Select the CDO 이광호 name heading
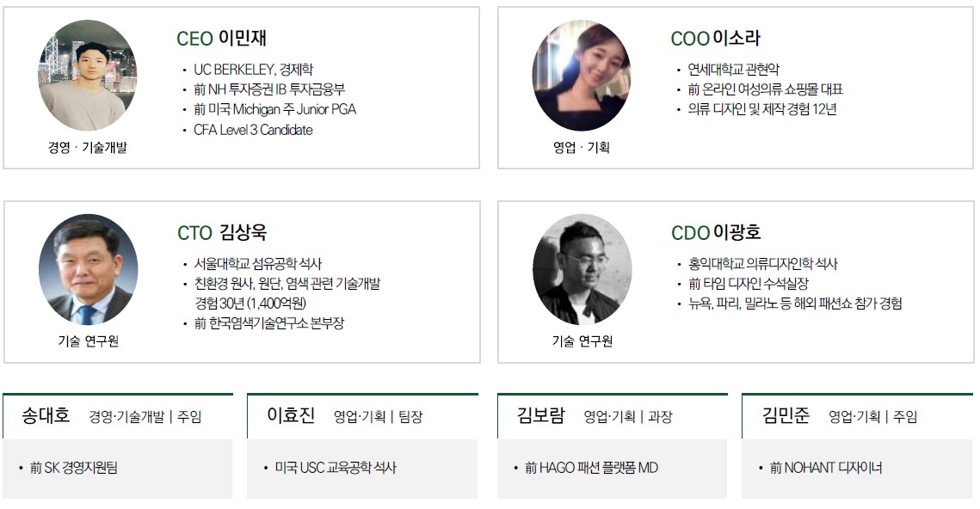This screenshot has height=509, width=980. (x=716, y=232)
